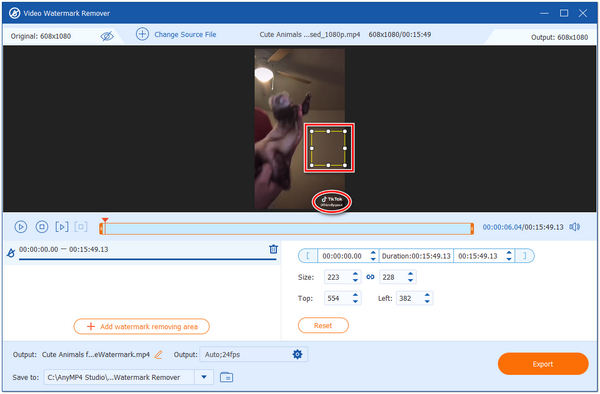Stop the video playback
The width and height of the screenshot is (600, 394).
(x=42, y=227)
